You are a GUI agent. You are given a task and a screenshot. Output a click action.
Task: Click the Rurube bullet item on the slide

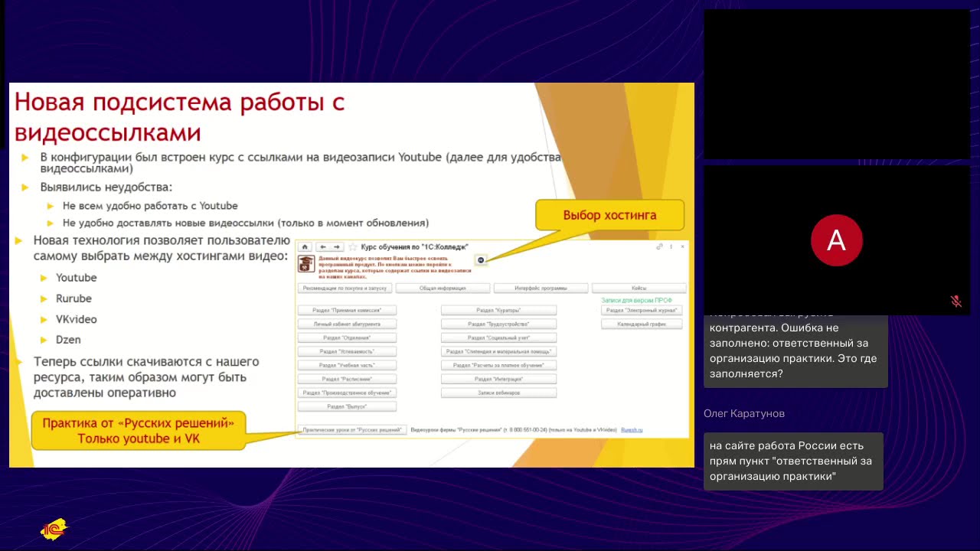coord(73,298)
